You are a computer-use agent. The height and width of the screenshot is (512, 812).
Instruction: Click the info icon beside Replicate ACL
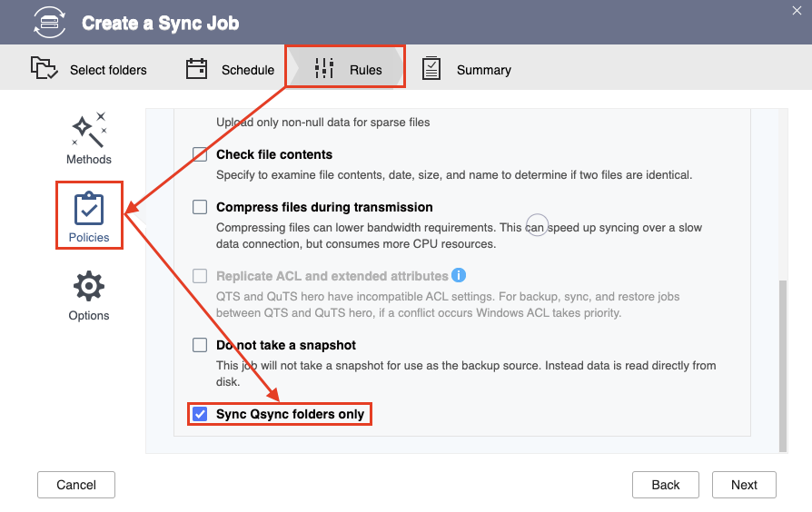pos(459,275)
